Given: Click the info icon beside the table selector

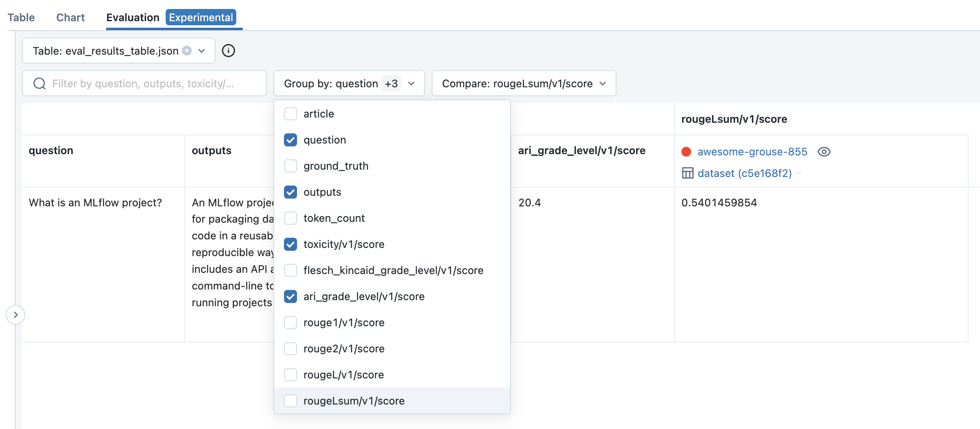Looking at the screenshot, I should [228, 51].
